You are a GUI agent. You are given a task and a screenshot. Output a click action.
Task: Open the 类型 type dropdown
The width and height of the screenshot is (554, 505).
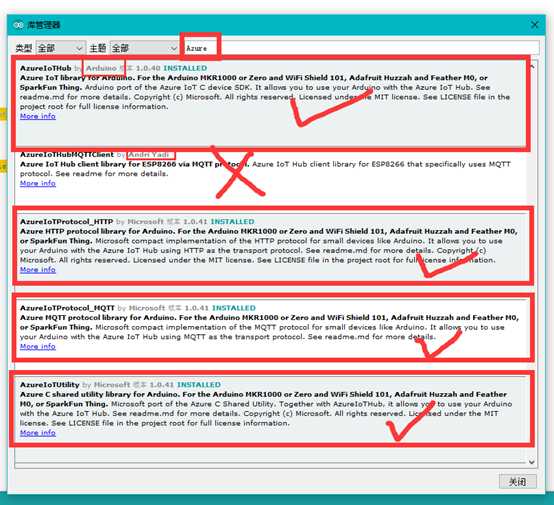(x=60, y=48)
